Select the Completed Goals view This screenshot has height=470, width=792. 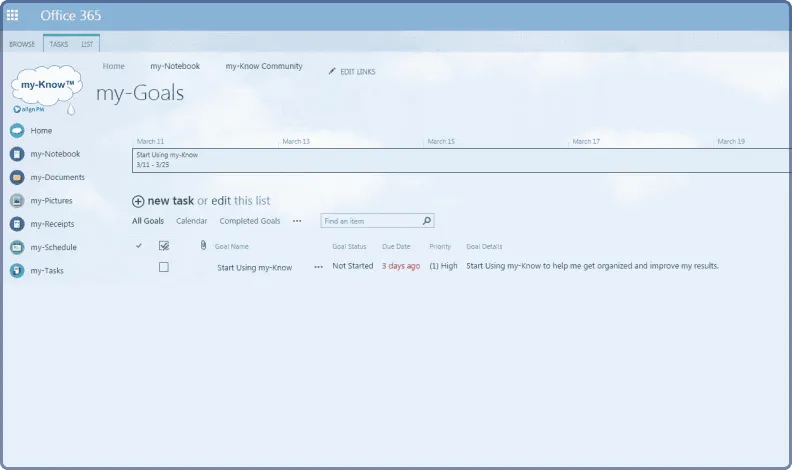coord(250,221)
